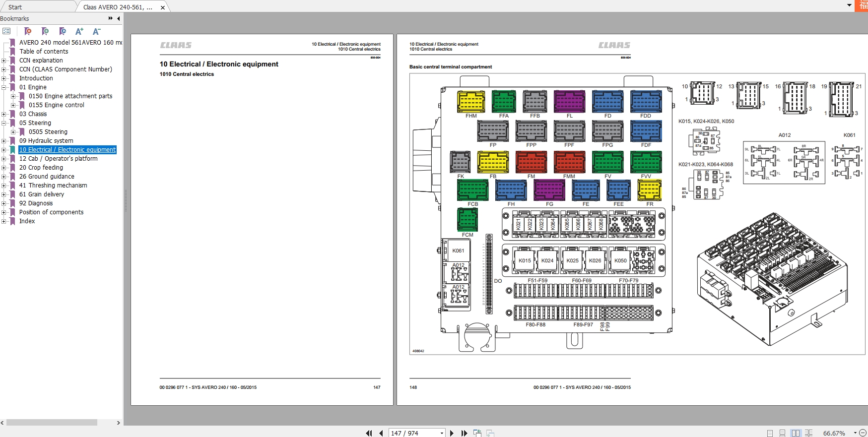This screenshot has height=437, width=868.
Task: Open AVERO 240 model 561 bookmark
Action: pos(70,43)
